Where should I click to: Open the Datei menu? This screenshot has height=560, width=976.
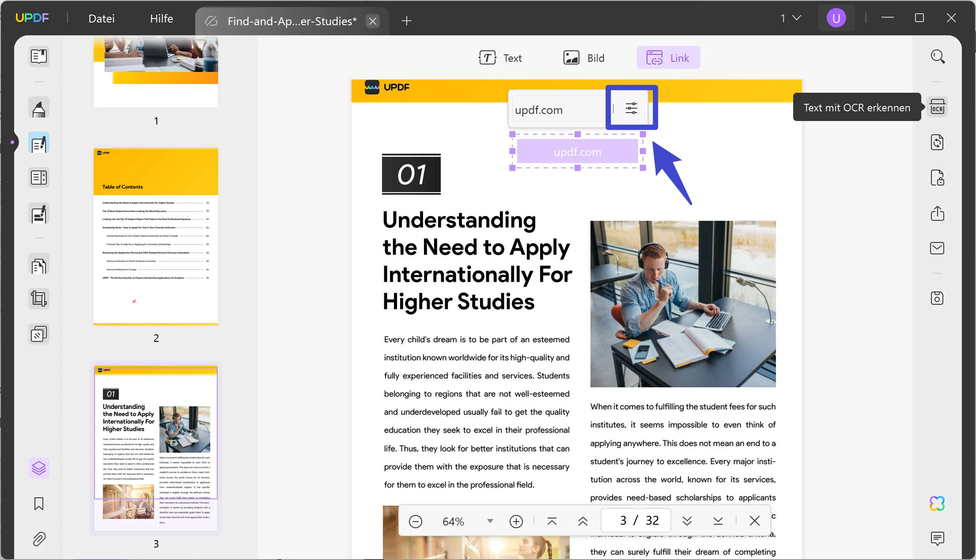(101, 19)
